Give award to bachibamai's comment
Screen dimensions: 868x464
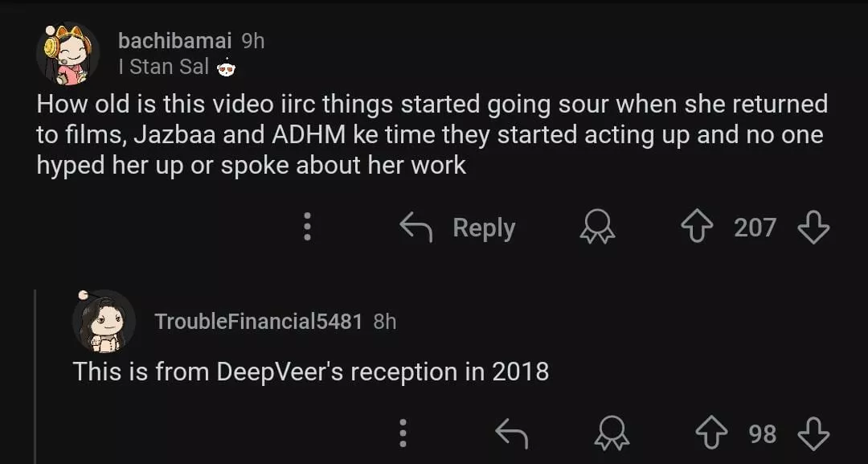[x=597, y=228]
